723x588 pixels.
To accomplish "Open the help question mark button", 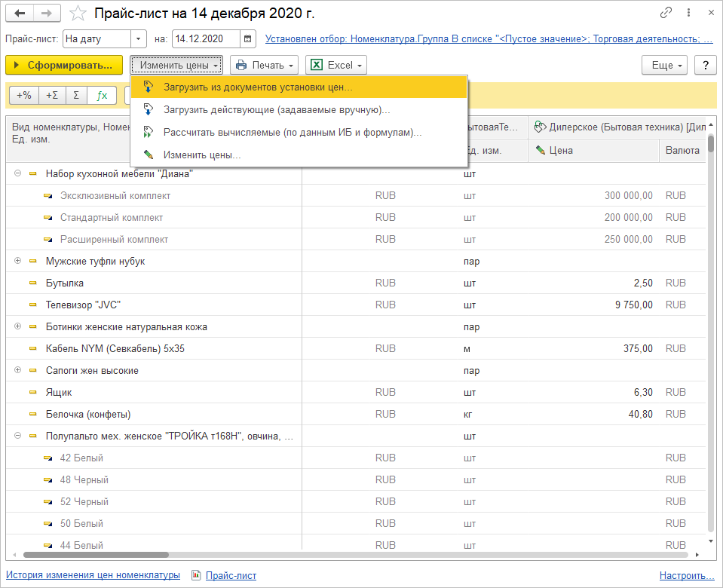I will pyautogui.click(x=705, y=66).
